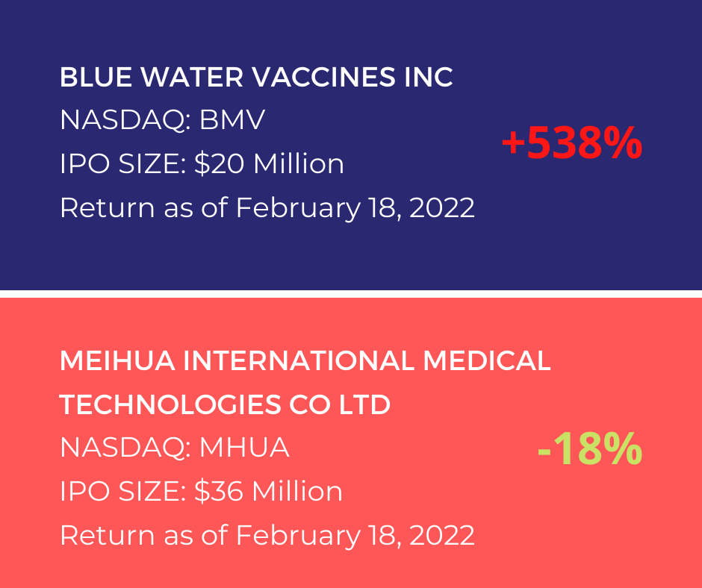The image size is (702, 588).
Task: Click the word VACCINES in the heading
Action: point(323,77)
